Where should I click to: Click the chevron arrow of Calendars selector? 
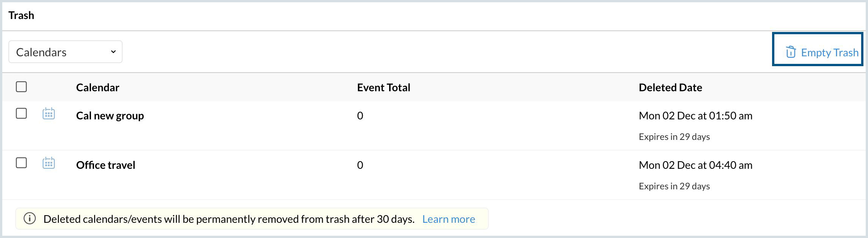113,52
